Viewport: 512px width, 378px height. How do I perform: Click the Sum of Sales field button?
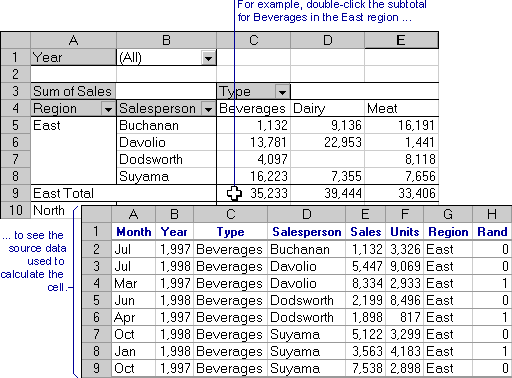73,91
